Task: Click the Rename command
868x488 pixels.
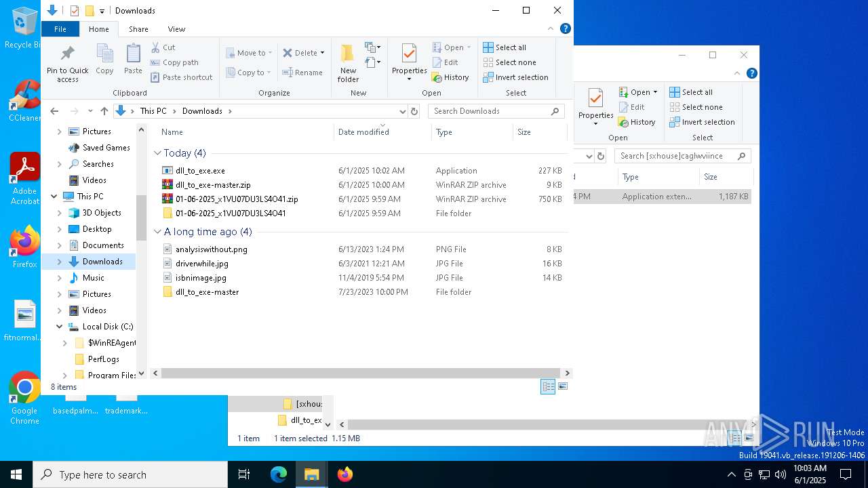Action: point(302,73)
